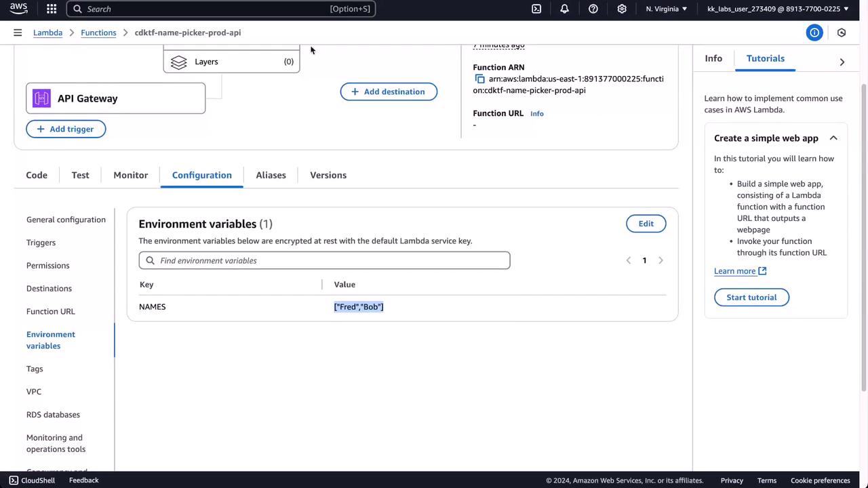The width and height of the screenshot is (868, 488).
Task: Click the Feedback link in the footer
Action: tap(83, 480)
